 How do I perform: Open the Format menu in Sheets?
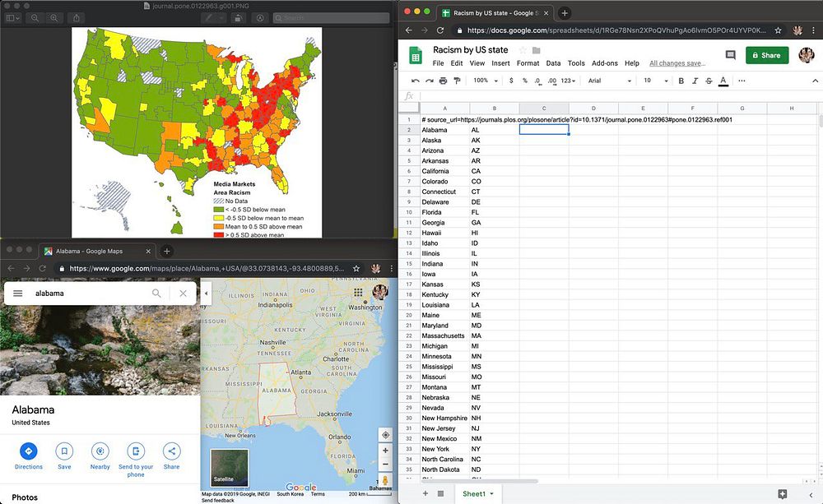tap(528, 63)
